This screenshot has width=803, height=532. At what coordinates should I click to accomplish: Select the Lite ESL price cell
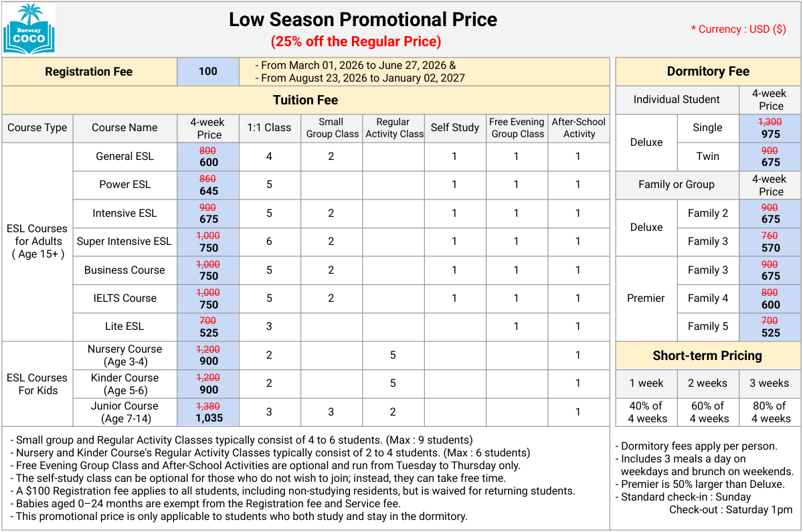[x=208, y=327]
